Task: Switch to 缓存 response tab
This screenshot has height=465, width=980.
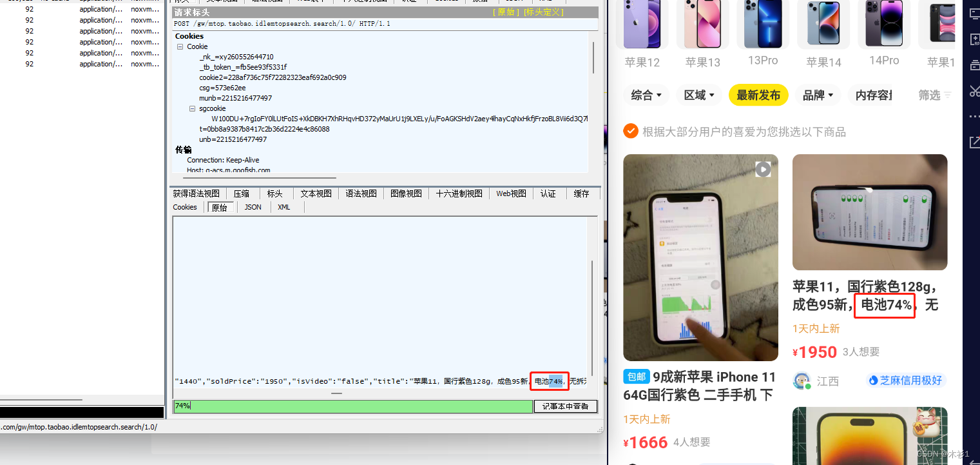Action: (582, 193)
